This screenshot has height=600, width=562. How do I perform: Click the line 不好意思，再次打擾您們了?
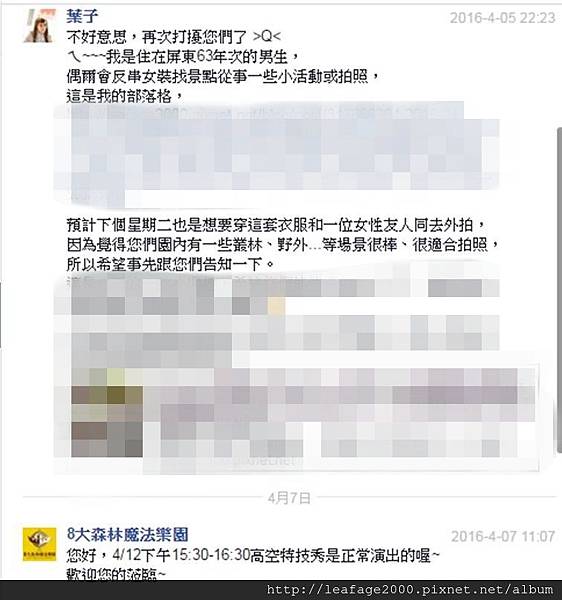pyautogui.click(x=173, y=37)
